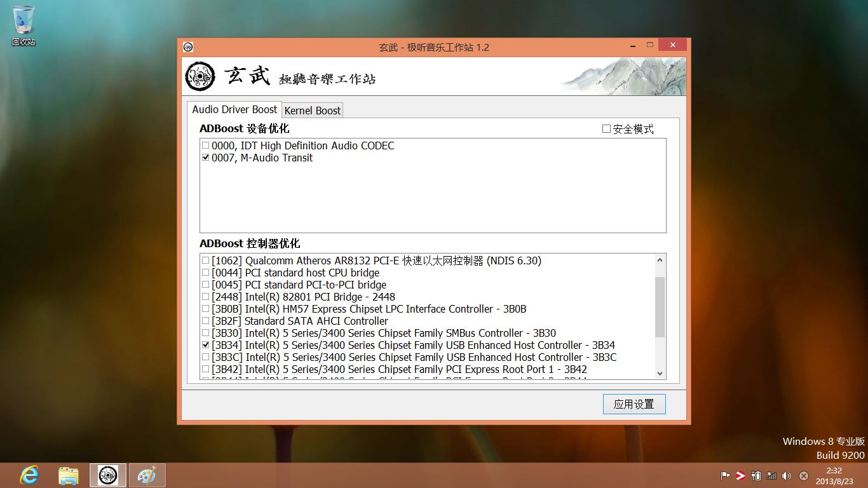Viewport: 868px width, 488px height.
Task: Click the 玄武 round logo in the banner
Action: (200, 77)
